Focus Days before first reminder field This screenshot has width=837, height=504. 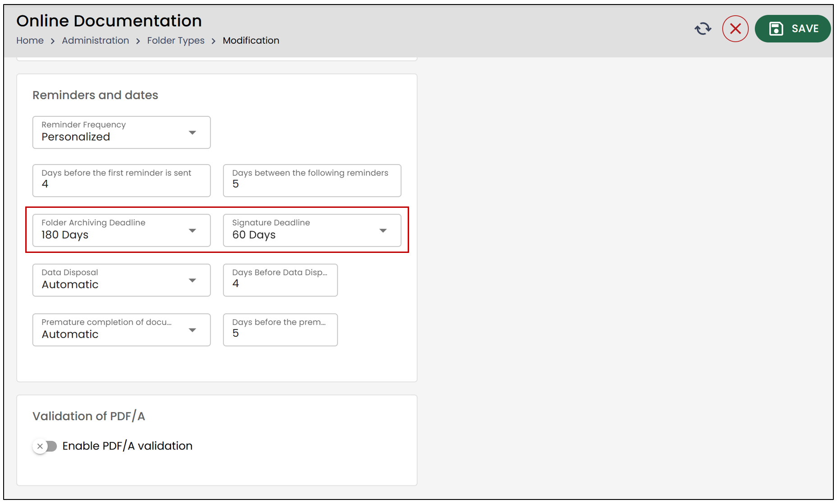[121, 180]
